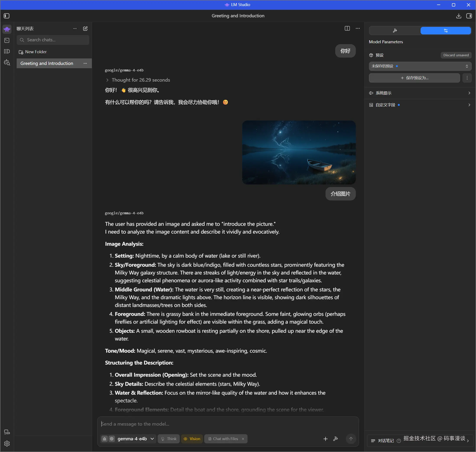This screenshot has height=452, width=476.
Task: Open the My Models library icon
Action: pos(7,51)
